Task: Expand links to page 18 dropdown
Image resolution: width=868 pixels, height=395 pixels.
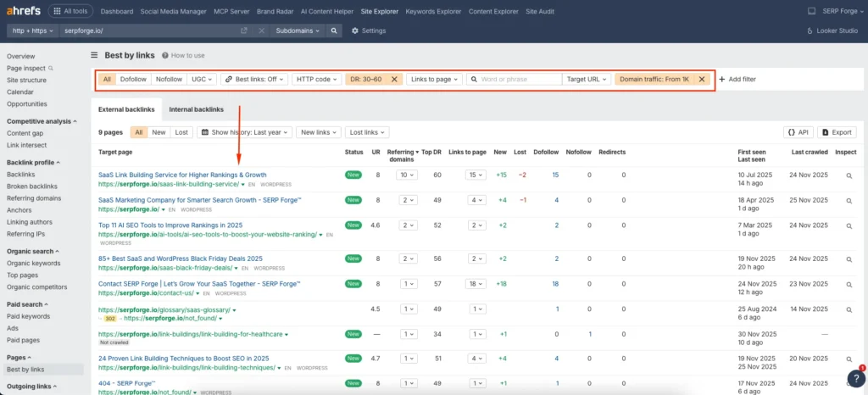Action: [476, 284]
